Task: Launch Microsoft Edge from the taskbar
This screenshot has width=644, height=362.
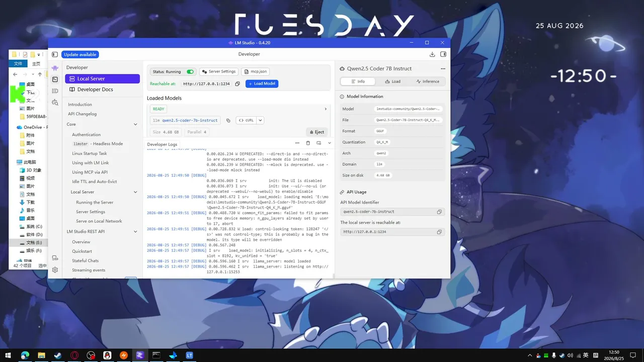Action: tap(25, 355)
